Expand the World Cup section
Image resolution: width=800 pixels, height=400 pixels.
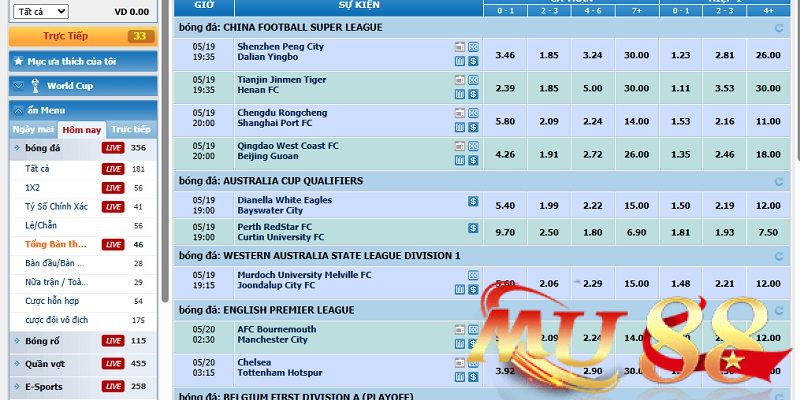point(83,86)
